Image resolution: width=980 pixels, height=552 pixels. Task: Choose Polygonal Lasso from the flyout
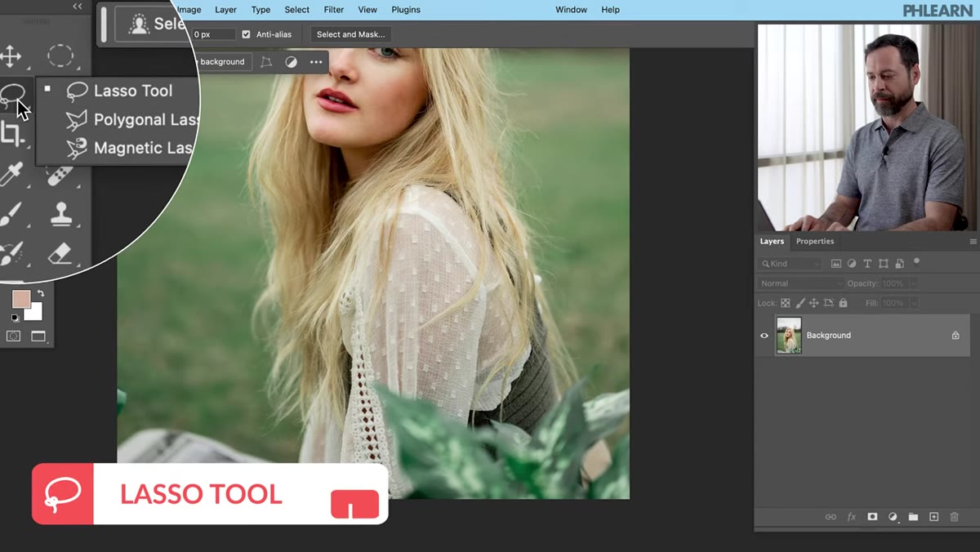click(131, 120)
